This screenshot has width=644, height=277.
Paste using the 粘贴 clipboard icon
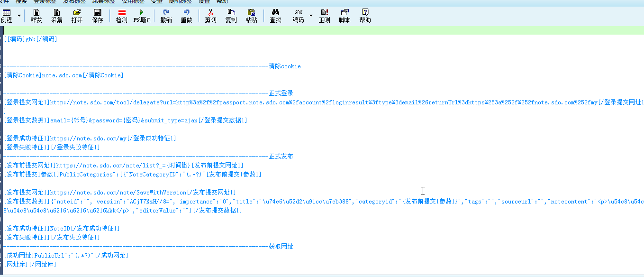tap(251, 14)
